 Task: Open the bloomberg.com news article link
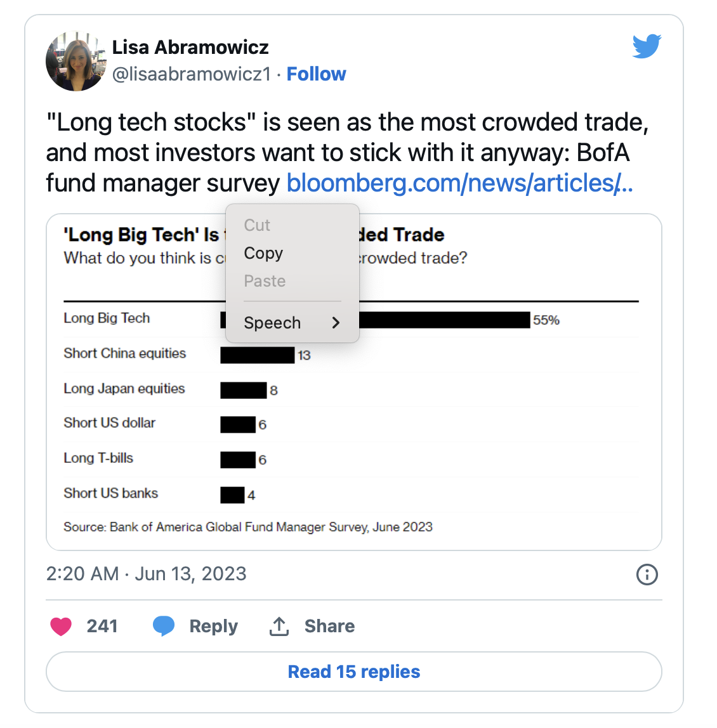[459, 183]
